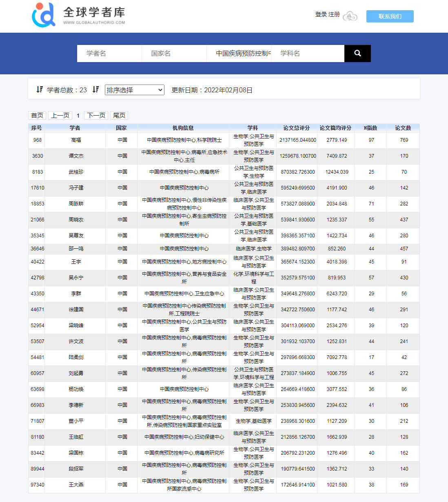Click the 全球学者库 logo icon
Screen dimensions: 448x502
click(44, 15)
